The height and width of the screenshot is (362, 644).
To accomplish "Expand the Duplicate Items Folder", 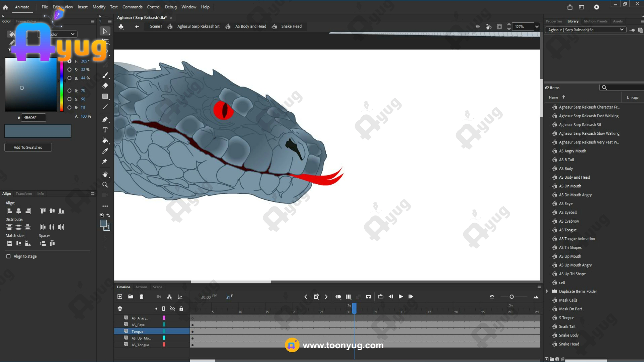I will 547,291.
